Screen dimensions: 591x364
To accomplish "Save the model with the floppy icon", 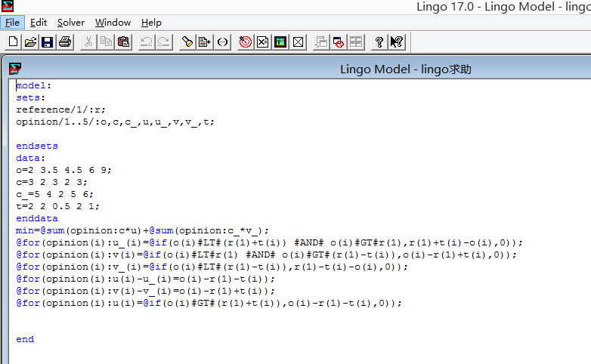I will [47, 42].
